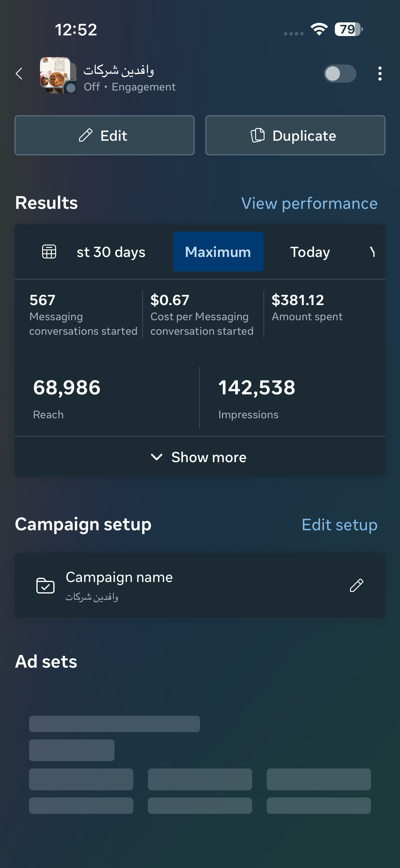The width and height of the screenshot is (400, 868).
Task: Tap the pencil icon beside Campaign name
Action: (356, 586)
